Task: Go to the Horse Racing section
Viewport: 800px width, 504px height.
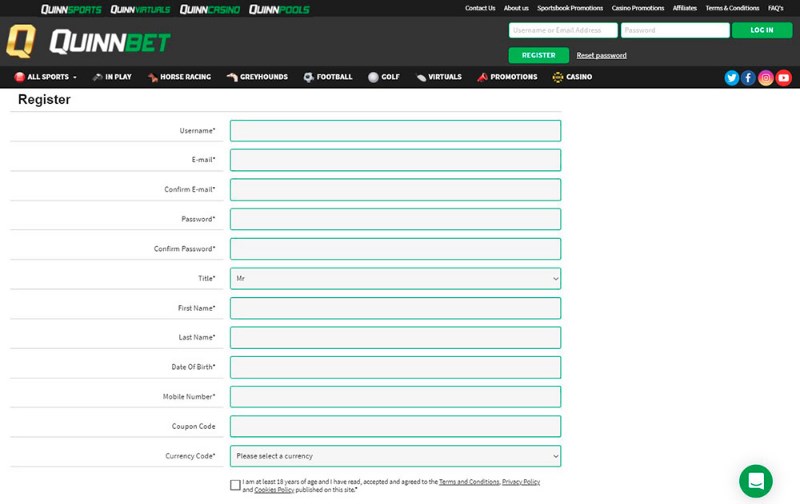Action: 185,77
